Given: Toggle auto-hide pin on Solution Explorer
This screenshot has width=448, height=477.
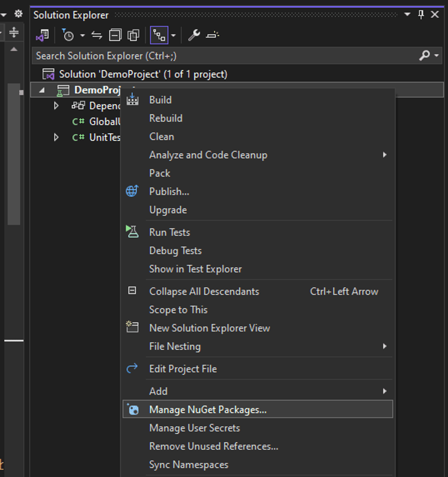Looking at the screenshot, I should coord(421,14).
